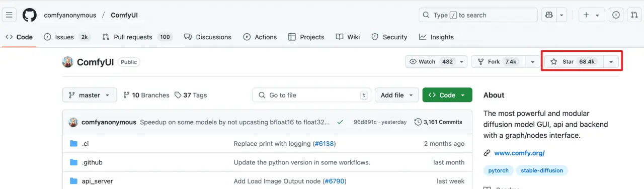644x189 pixels.
Task: Switch to the Issues tab
Action: [66, 37]
